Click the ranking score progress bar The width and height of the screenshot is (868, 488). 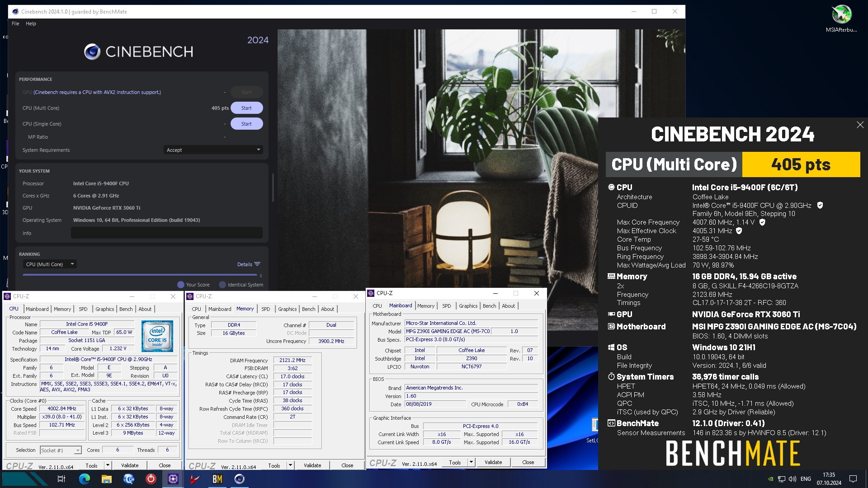(140, 274)
